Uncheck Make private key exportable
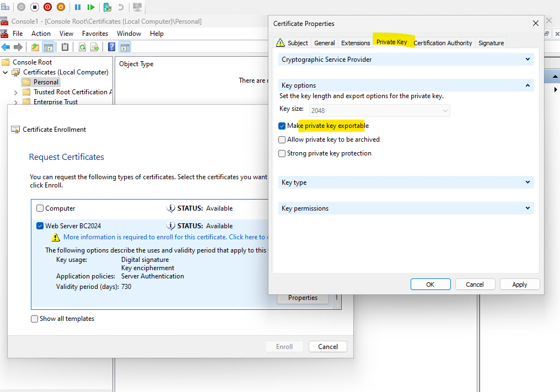The height and width of the screenshot is (392, 560). click(x=282, y=126)
